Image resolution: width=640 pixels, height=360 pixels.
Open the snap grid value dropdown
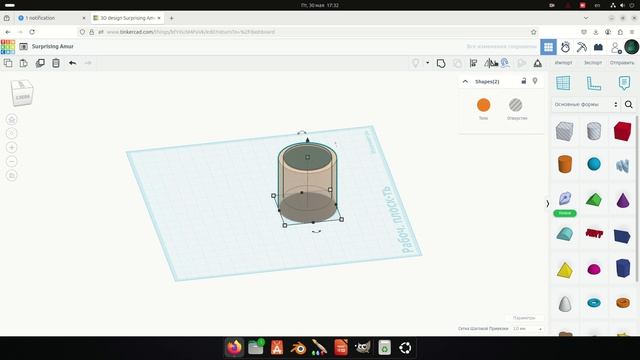click(528, 329)
